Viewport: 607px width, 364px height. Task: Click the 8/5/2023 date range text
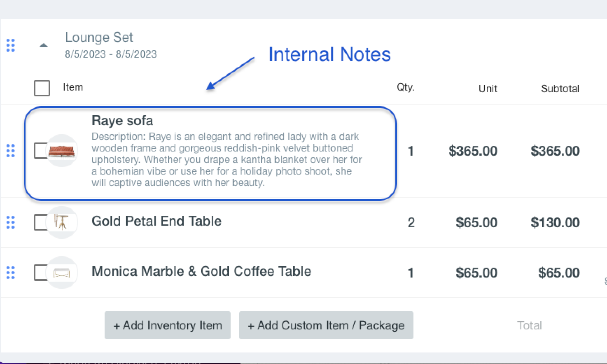click(111, 54)
